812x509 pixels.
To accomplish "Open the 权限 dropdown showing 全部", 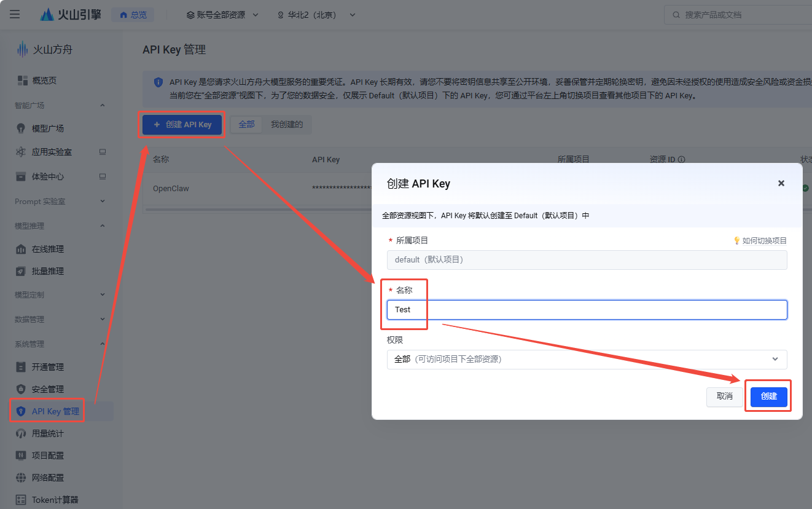I will [x=587, y=360].
